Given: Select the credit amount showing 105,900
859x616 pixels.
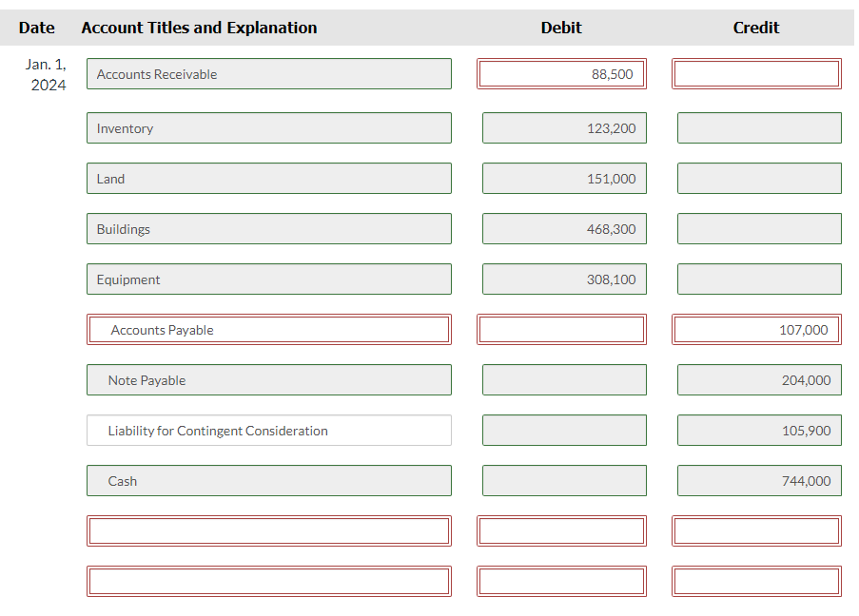Looking at the screenshot, I should tap(758, 430).
